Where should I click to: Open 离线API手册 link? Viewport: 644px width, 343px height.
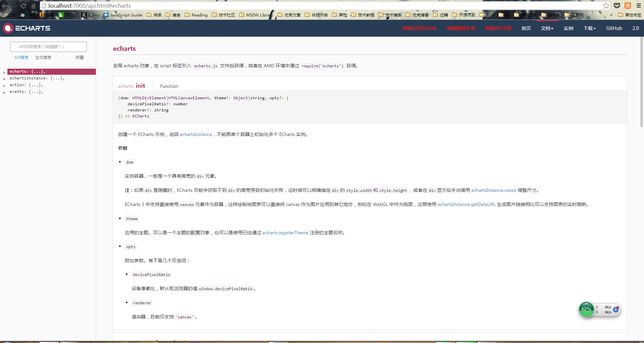(x=498, y=28)
